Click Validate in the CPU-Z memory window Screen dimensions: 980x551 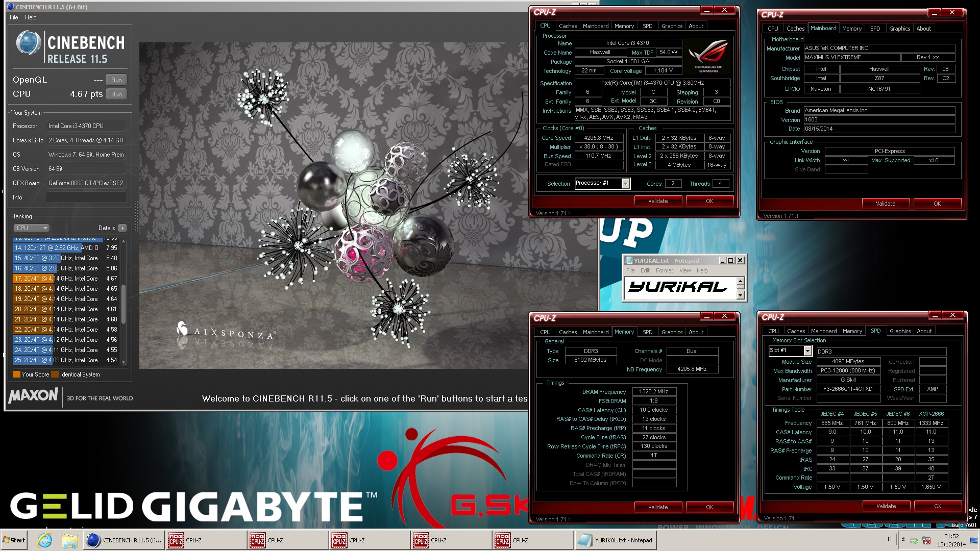point(658,507)
